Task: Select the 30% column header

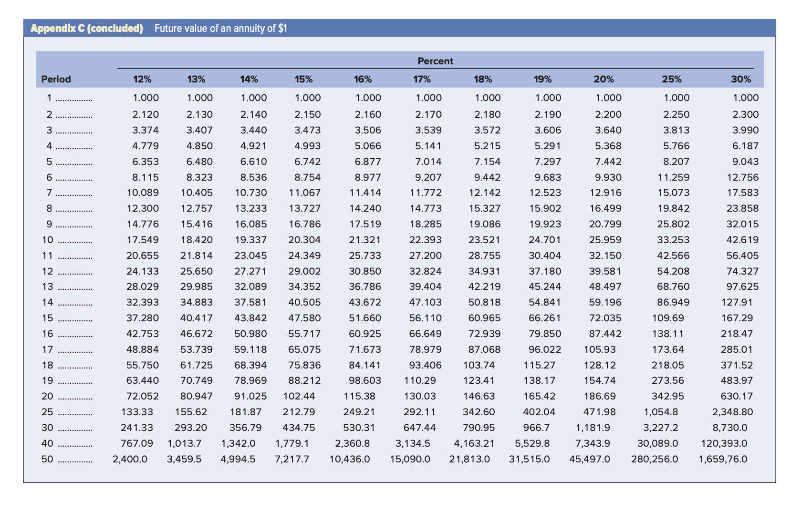Action: 742,79
